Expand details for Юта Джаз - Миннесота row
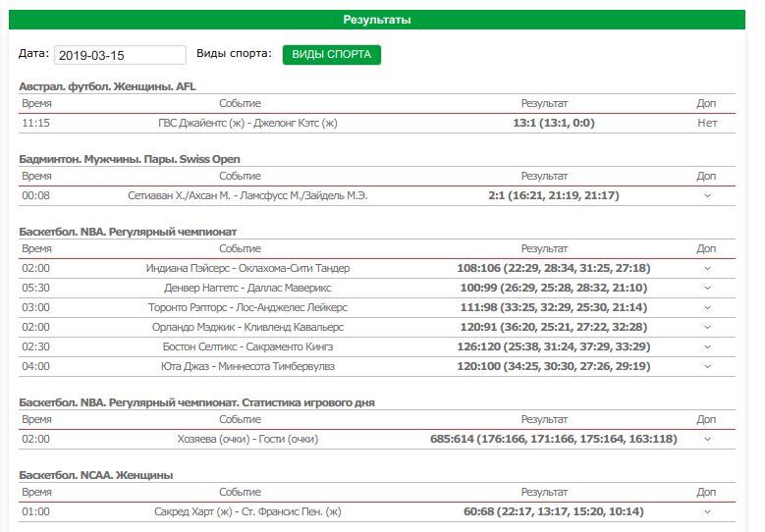The width and height of the screenshot is (765, 532). (x=707, y=366)
